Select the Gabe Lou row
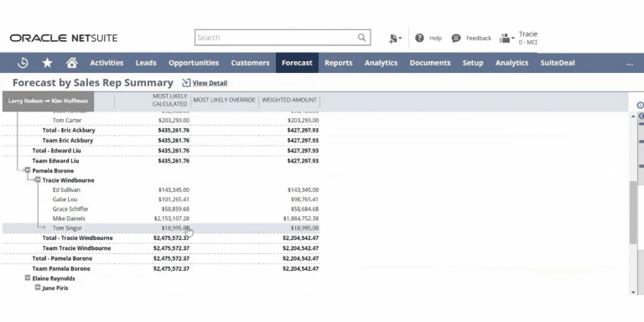Screen dimensions: 644x322 tap(161, 200)
